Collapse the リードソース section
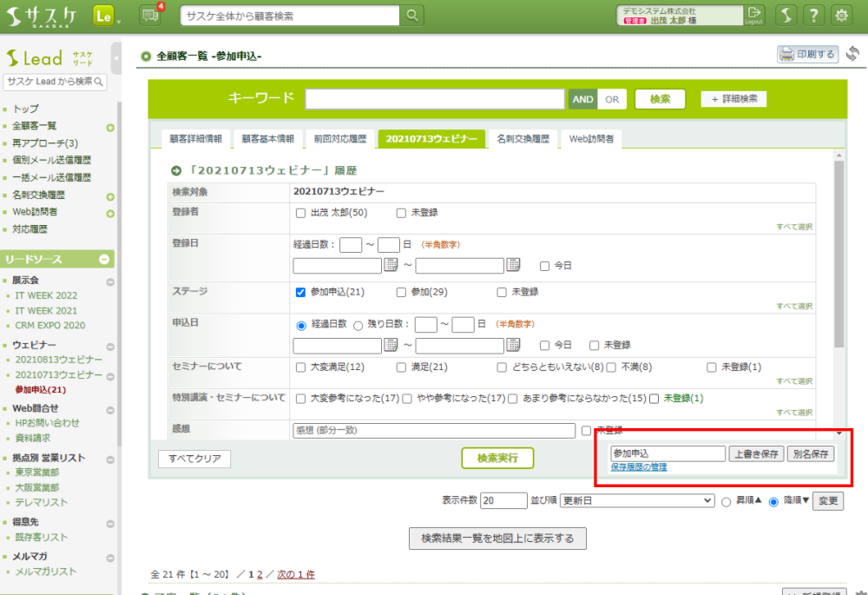The height and width of the screenshot is (595, 868). [x=104, y=260]
